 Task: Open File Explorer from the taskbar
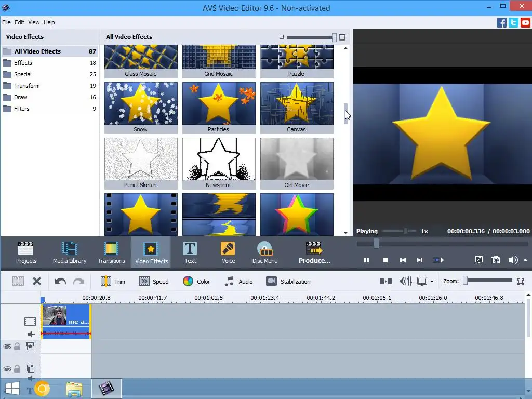point(74,389)
